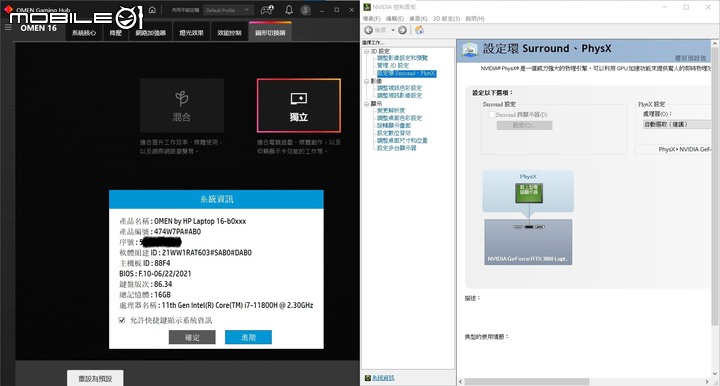Collapse the 影像 tree node
The width and height of the screenshot is (720, 386).
point(366,81)
